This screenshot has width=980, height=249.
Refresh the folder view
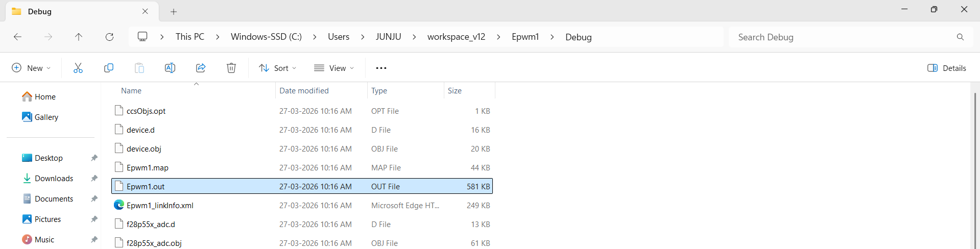[109, 37]
